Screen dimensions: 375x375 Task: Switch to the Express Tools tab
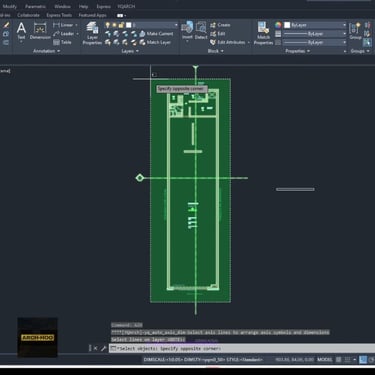tap(59, 15)
